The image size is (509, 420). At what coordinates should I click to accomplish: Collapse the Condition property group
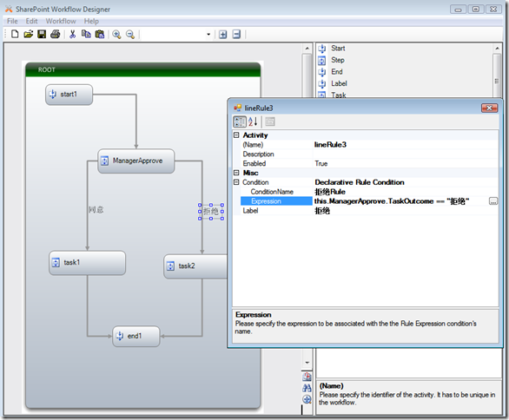pyautogui.click(x=236, y=182)
